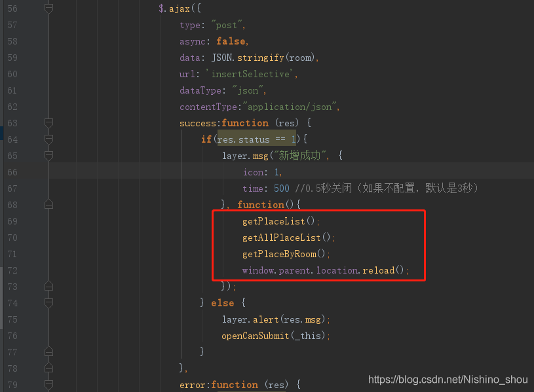Click JSON.stringify(room) expression
534x392 pixels.
click(263, 58)
